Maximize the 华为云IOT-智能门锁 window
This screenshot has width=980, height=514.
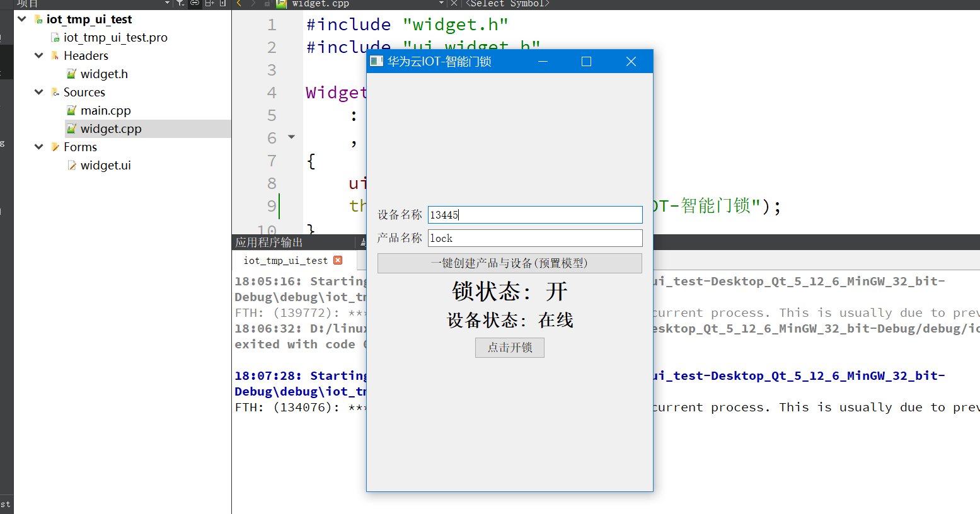586,61
